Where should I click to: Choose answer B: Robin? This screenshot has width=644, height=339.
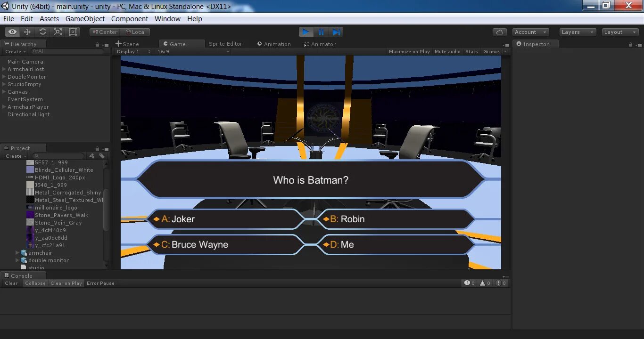click(396, 219)
